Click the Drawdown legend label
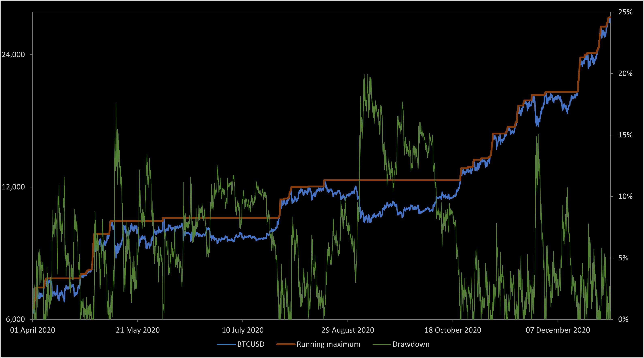 point(411,344)
